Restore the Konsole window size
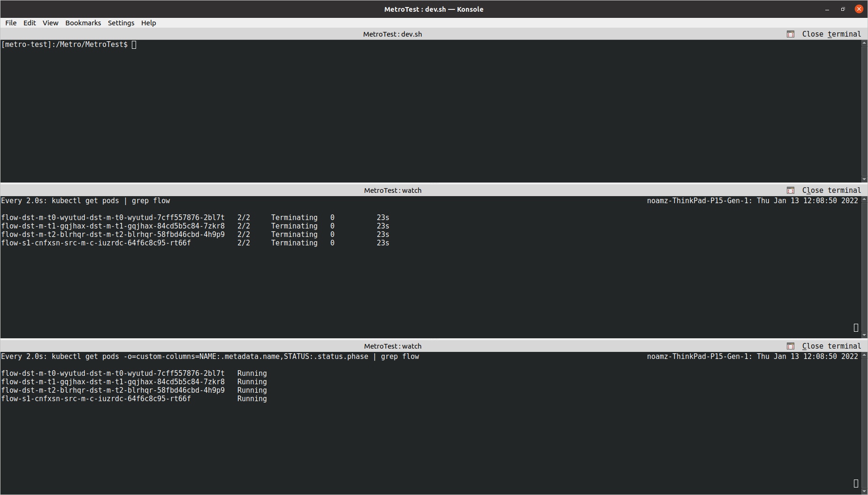Image resolution: width=868 pixels, height=495 pixels. (843, 9)
